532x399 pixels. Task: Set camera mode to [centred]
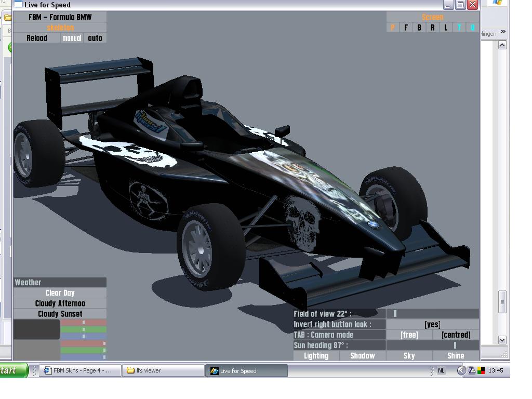tap(456, 335)
